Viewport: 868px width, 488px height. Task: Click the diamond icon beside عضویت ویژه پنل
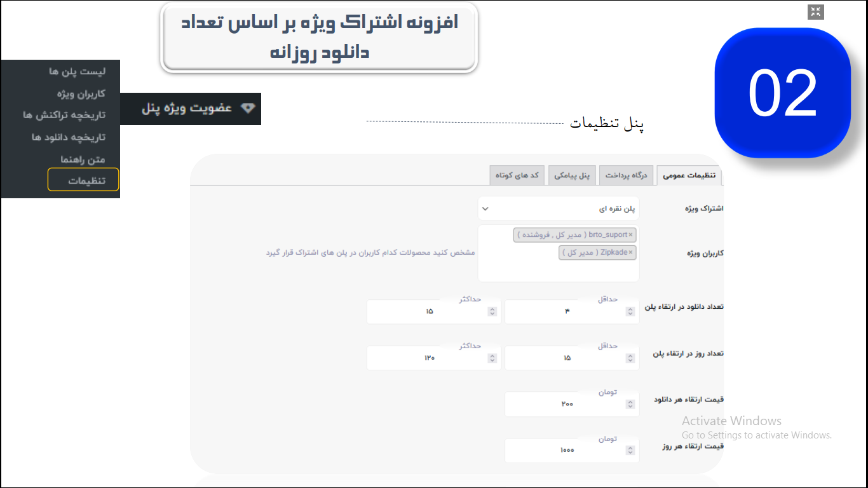pos(248,108)
